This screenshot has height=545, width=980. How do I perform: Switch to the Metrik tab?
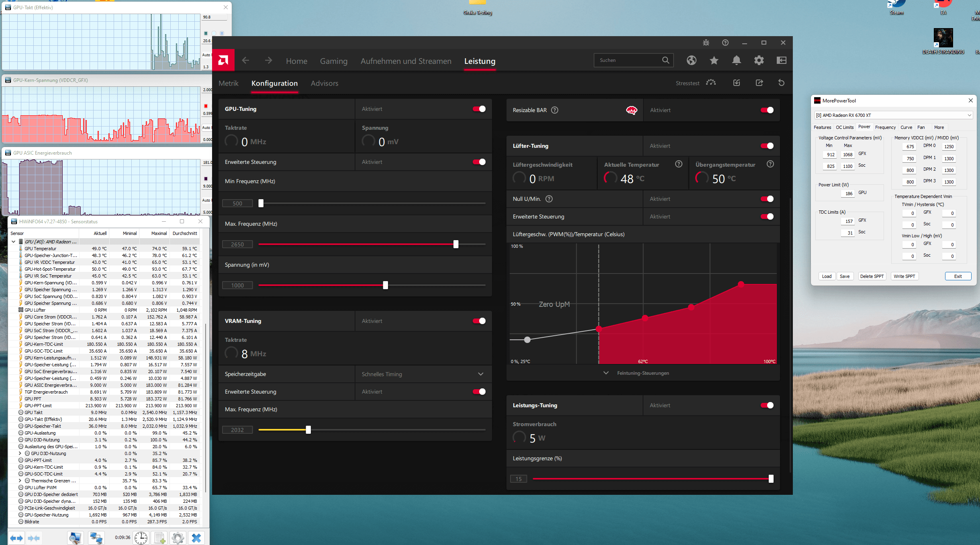click(x=229, y=83)
